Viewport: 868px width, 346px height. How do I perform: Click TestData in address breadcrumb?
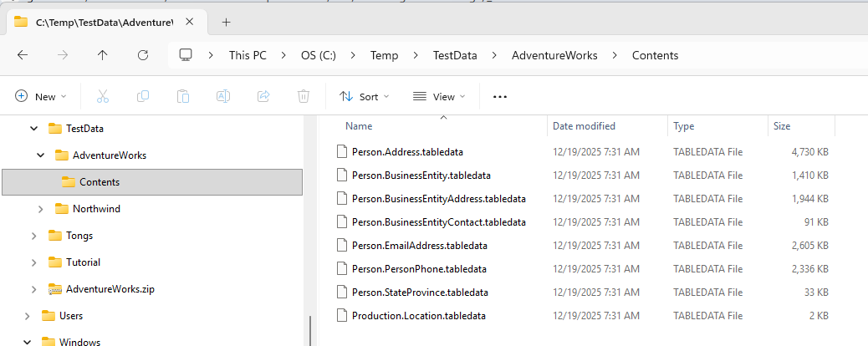(x=454, y=55)
